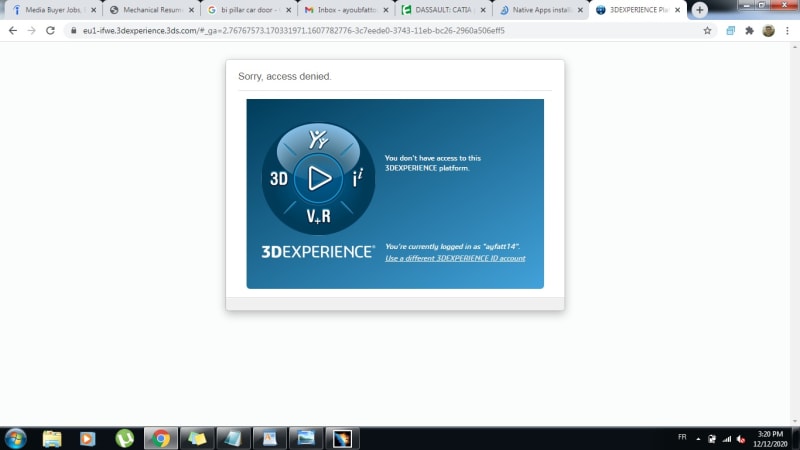
Task: Show hidden system tray icons
Action: [x=698, y=439]
